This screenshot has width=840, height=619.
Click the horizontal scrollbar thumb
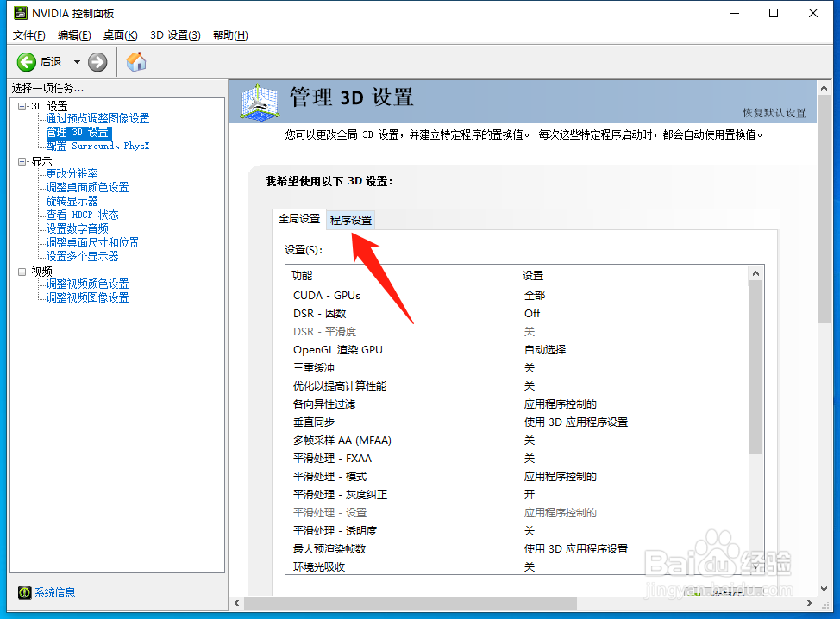click(411, 603)
